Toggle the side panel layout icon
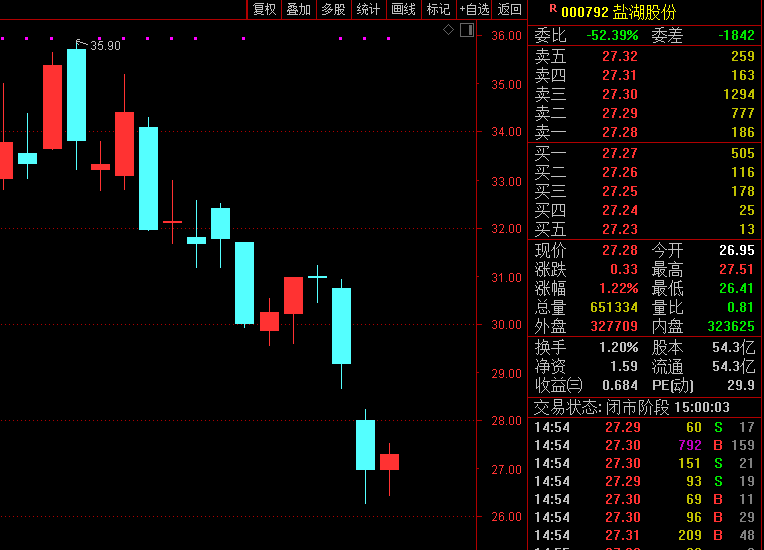764x550 pixels. tap(465, 30)
